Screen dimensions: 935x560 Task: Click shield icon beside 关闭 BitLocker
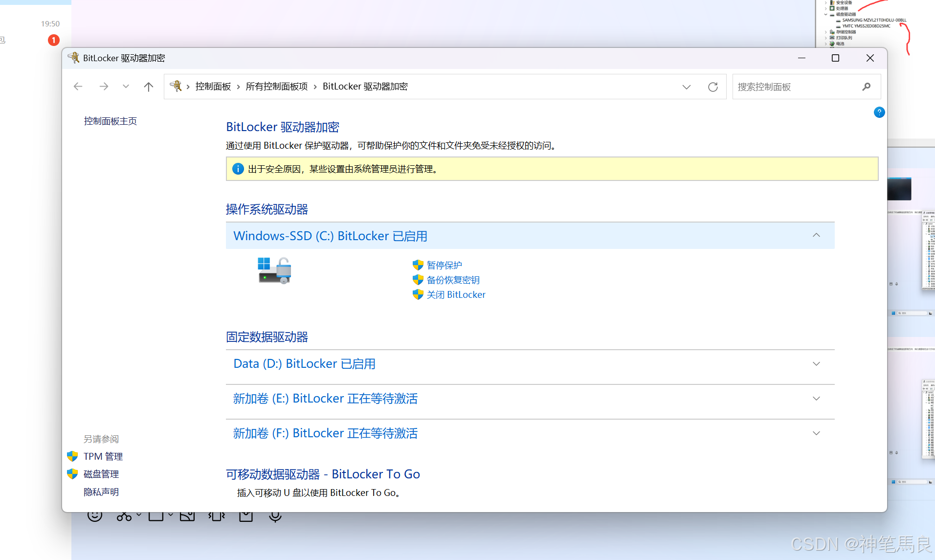coord(418,294)
